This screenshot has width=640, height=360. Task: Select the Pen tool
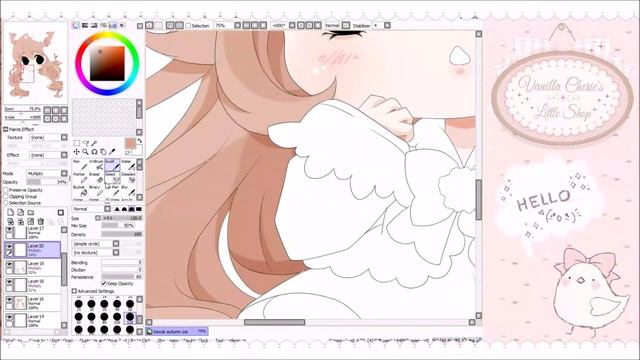click(x=80, y=165)
